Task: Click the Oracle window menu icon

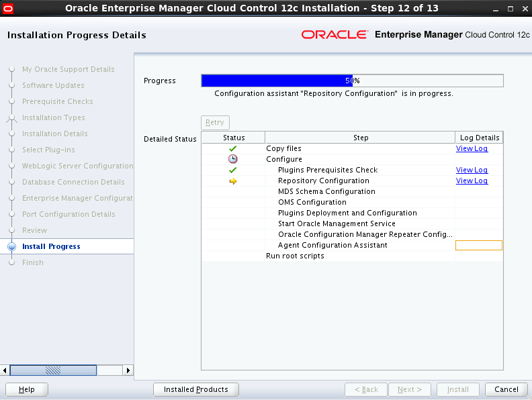Action: 8,9
